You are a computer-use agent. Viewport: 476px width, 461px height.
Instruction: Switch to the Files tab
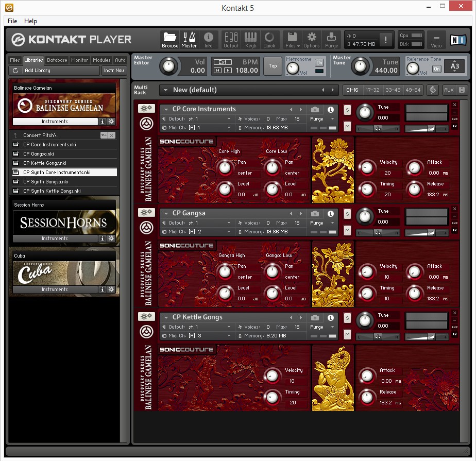(x=14, y=60)
